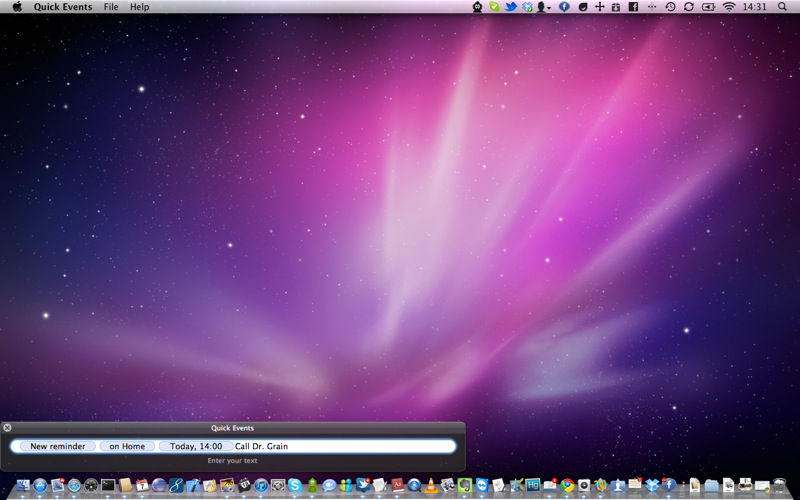Viewport: 800px width, 500px height.
Task: Open Adium green duck icon
Action: point(312,485)
